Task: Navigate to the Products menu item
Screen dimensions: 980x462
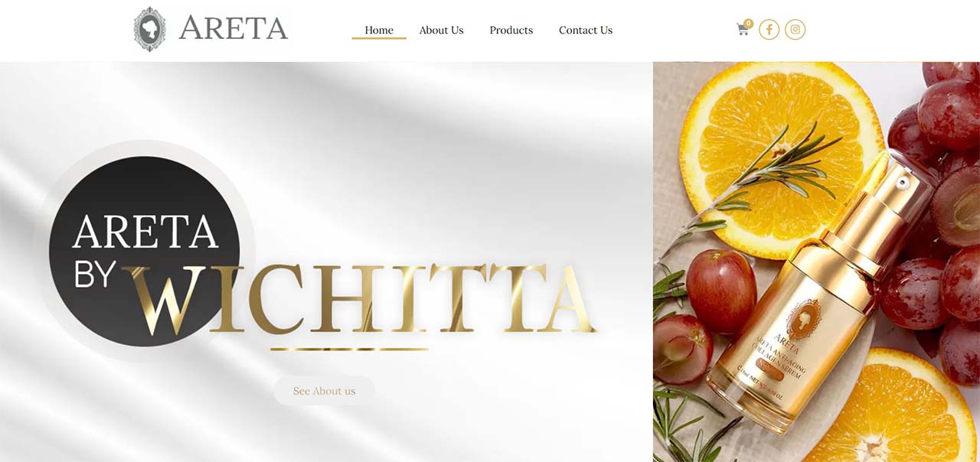Action: tap(511, 31)
